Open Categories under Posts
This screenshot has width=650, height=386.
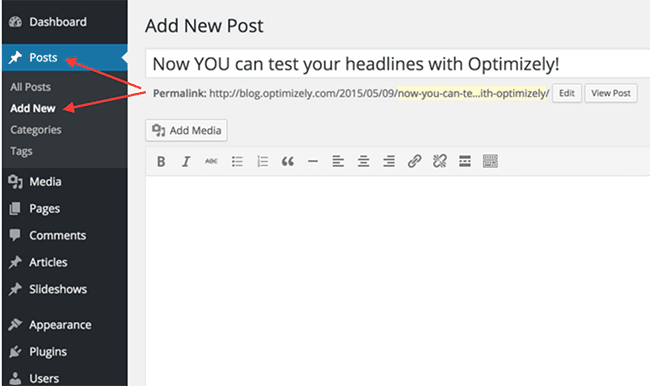pos(36,130)
